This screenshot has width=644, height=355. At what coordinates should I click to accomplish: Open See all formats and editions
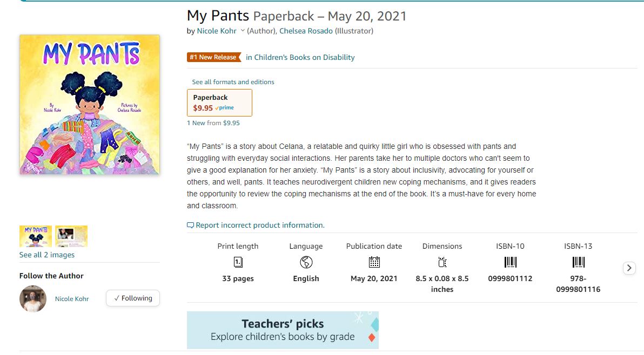[233, 81]
